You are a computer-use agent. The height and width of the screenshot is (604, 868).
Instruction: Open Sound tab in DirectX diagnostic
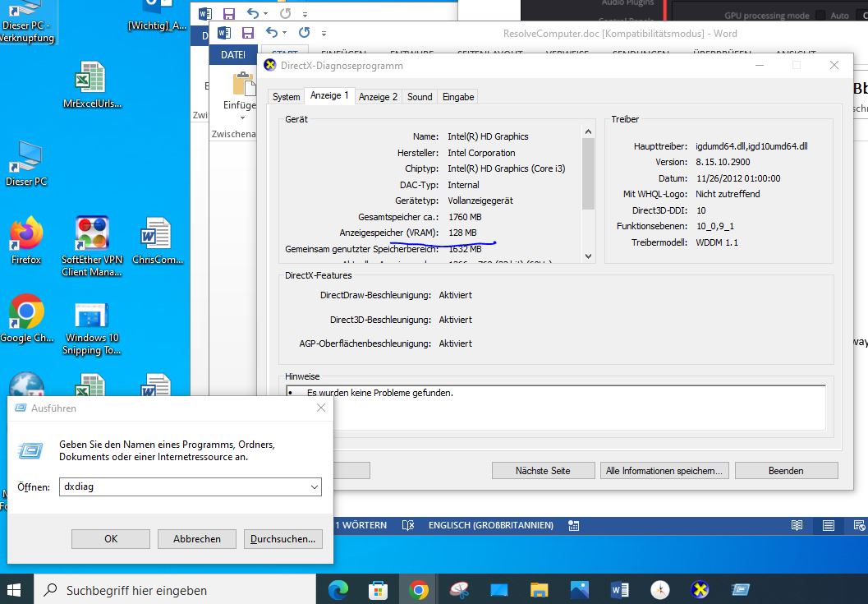(x=420, y=97)
